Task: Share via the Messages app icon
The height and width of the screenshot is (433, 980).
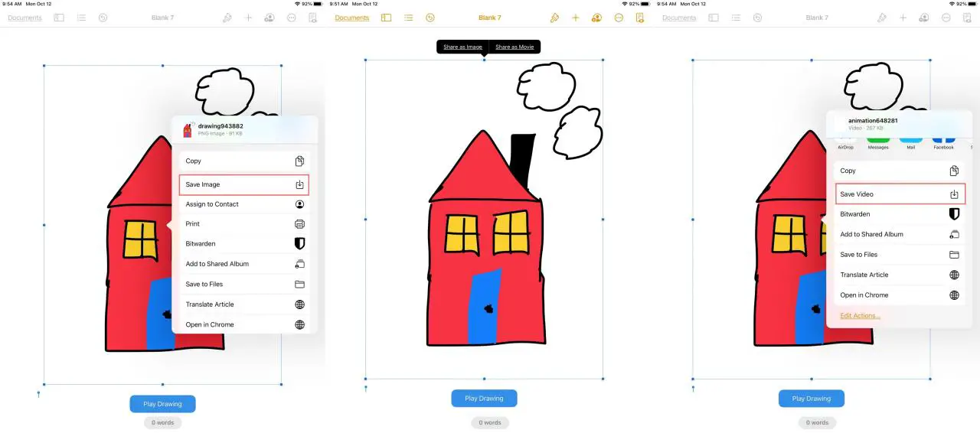Action: 878,142
